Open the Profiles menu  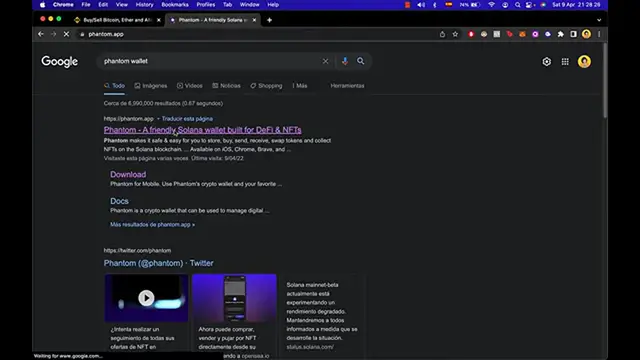click(206, 5)
